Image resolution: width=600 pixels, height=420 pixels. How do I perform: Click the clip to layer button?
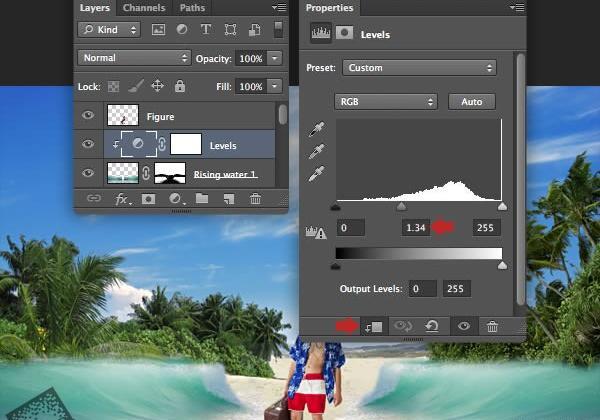click(x=374, y=327)
